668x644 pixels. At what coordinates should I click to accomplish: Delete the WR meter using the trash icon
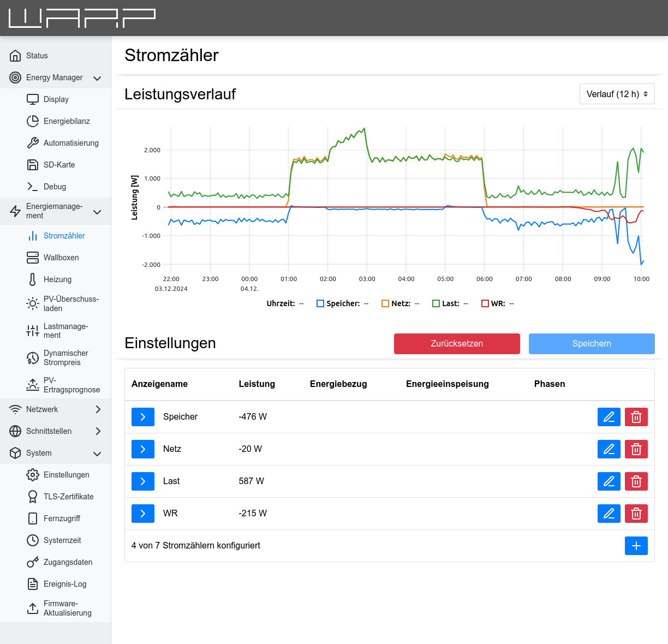pyautogui.click(x=636, y=513)
